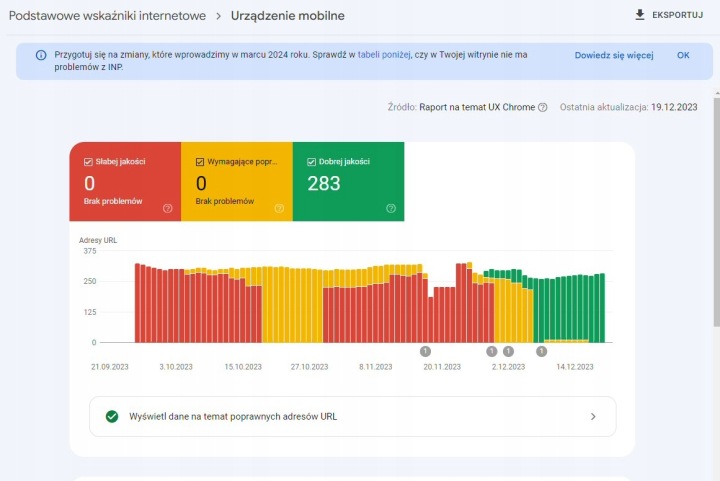This screenshot has height=481, width=720.
Task: Click the help icon on the Dobrej jakości card
Action: click(391, 208)
